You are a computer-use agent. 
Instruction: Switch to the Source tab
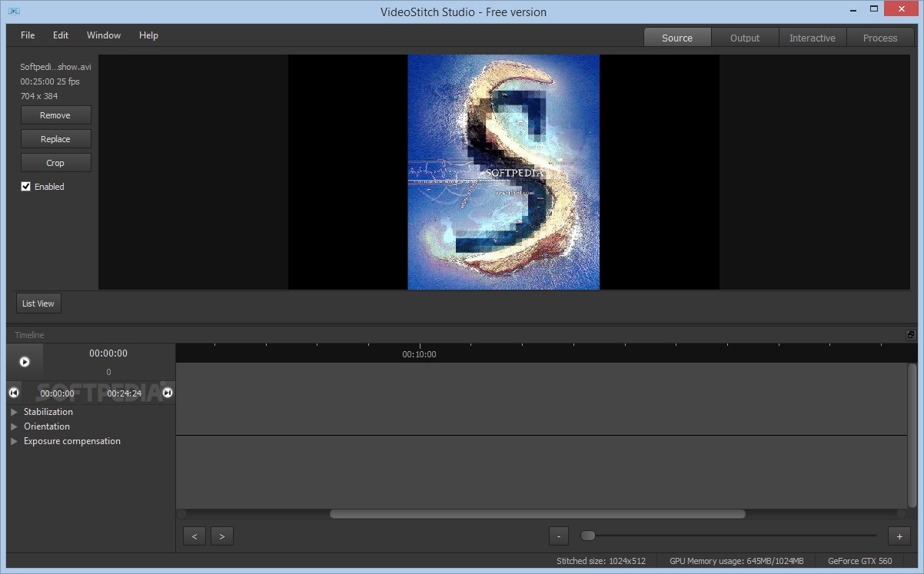pyautogui.click(x=677, y=38)
